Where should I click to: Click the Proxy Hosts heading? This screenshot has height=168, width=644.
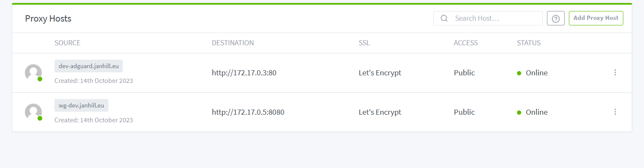click(x=48, y=19)
